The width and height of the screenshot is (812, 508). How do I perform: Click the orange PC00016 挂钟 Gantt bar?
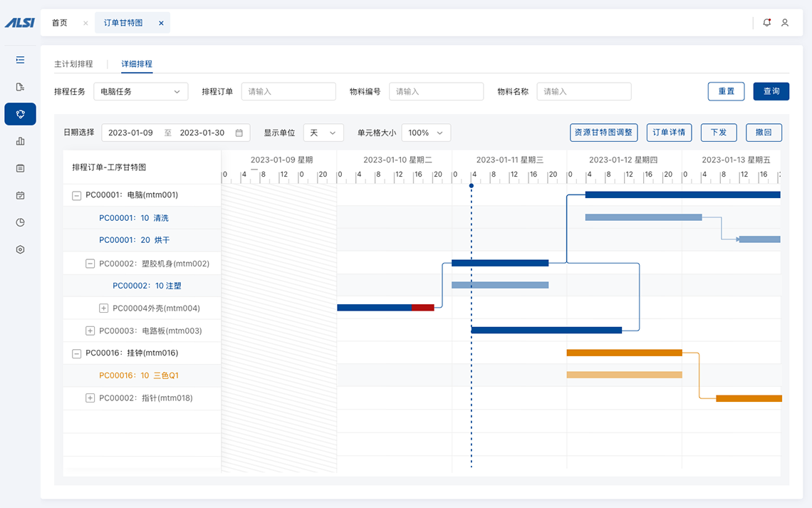coord(624,353)
